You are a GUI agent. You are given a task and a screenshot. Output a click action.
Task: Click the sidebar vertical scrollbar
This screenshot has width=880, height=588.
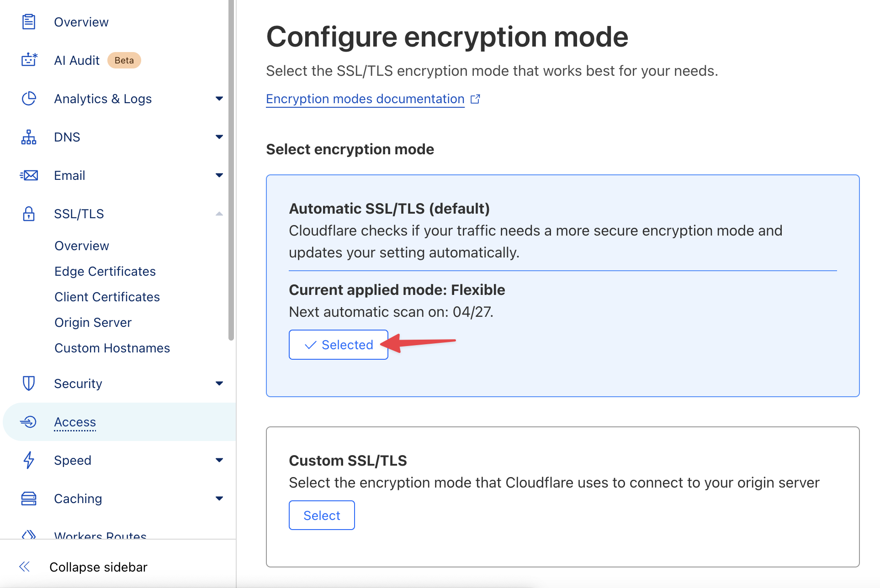pos(231,170)
